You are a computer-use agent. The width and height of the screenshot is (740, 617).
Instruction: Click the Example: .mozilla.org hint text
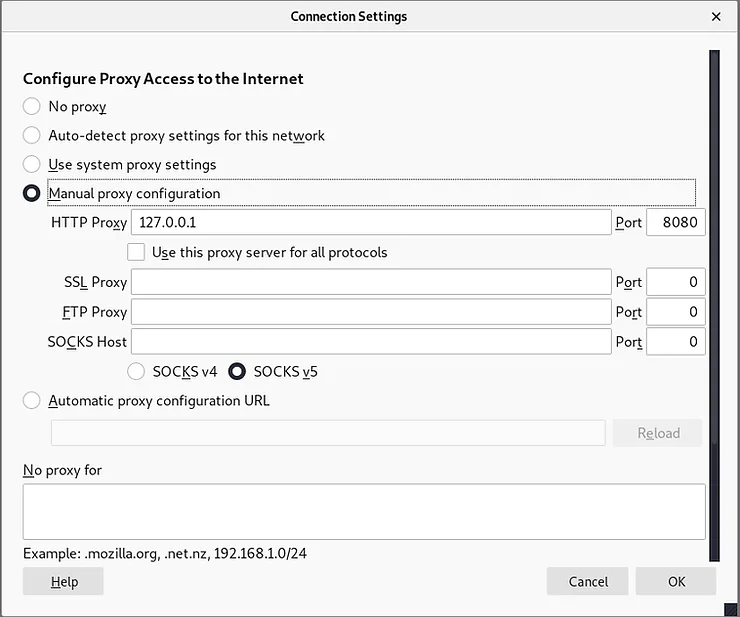pyautogui.click(x=165, y=553)
